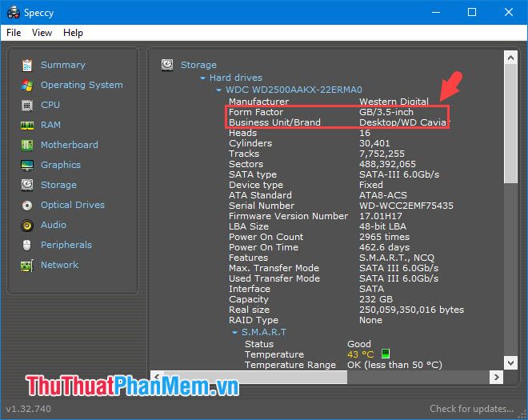Click the Storage hard disk sidebar icon
528x420 pixels.
coord(27,185)
